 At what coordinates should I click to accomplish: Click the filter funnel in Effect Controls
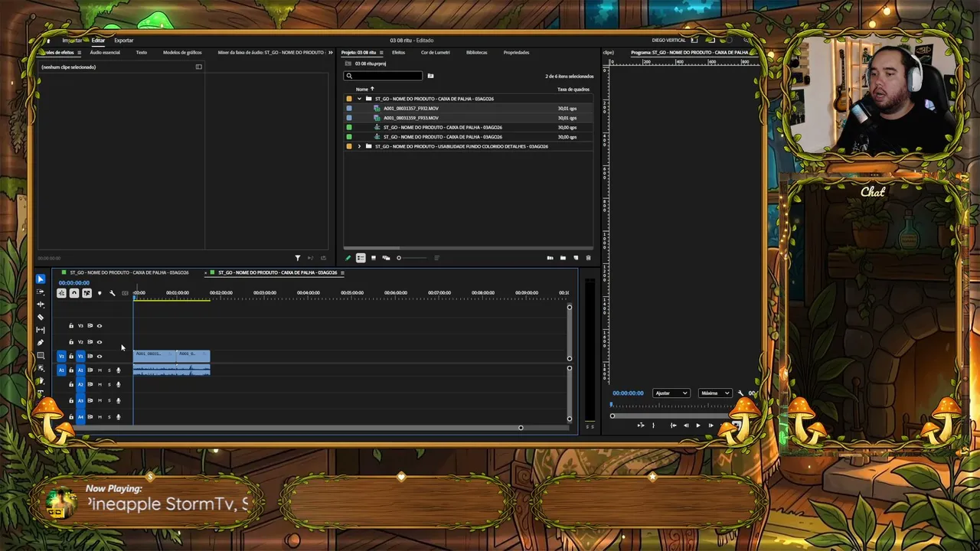(x=298, y=258)
